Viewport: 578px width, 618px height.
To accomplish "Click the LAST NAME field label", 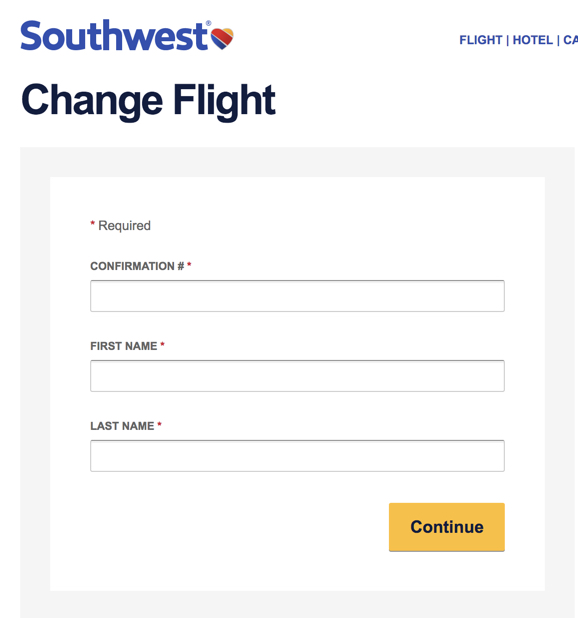I will coord(122,426).
